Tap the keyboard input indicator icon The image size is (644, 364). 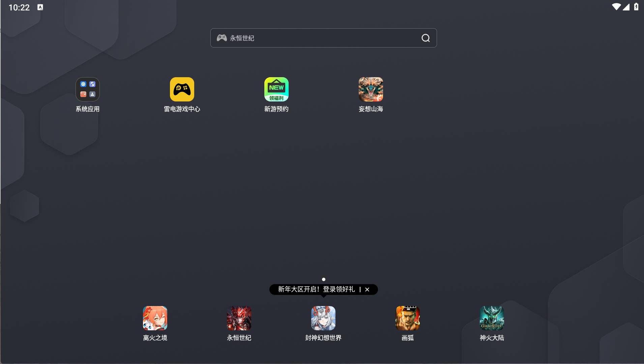[40, 7]
